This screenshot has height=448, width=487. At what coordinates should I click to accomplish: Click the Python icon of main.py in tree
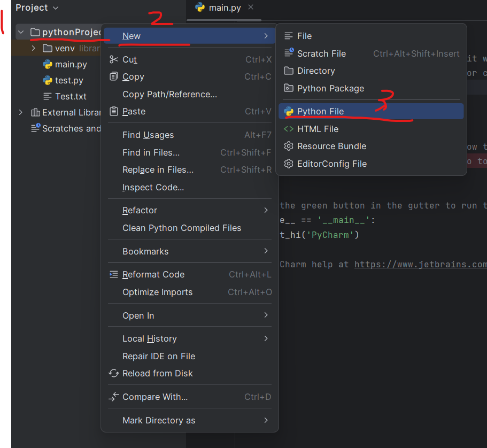pos(48,64)
